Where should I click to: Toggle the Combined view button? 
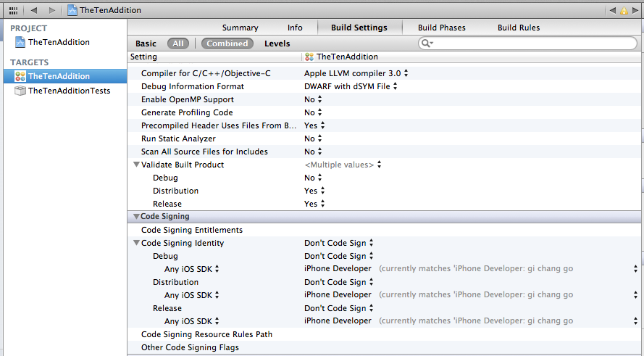(x=227, y=44)
